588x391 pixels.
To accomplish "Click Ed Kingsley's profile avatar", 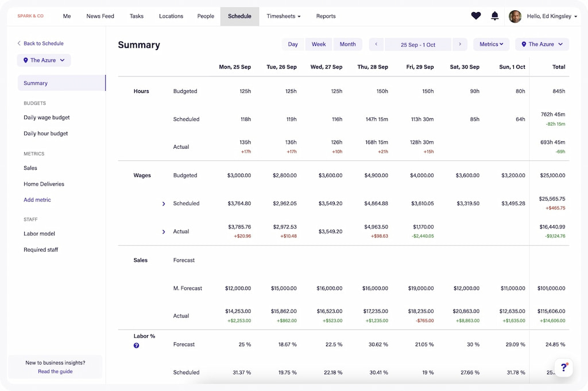I will coord(515,17).
